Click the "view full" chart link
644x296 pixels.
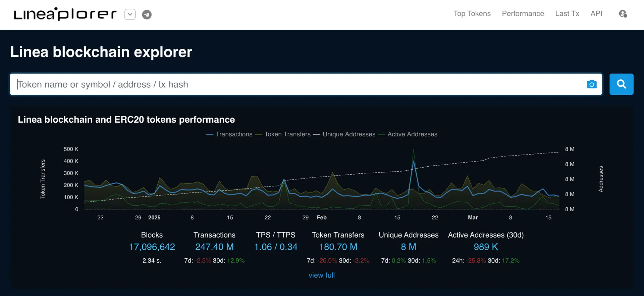click(x=321, y=275)
